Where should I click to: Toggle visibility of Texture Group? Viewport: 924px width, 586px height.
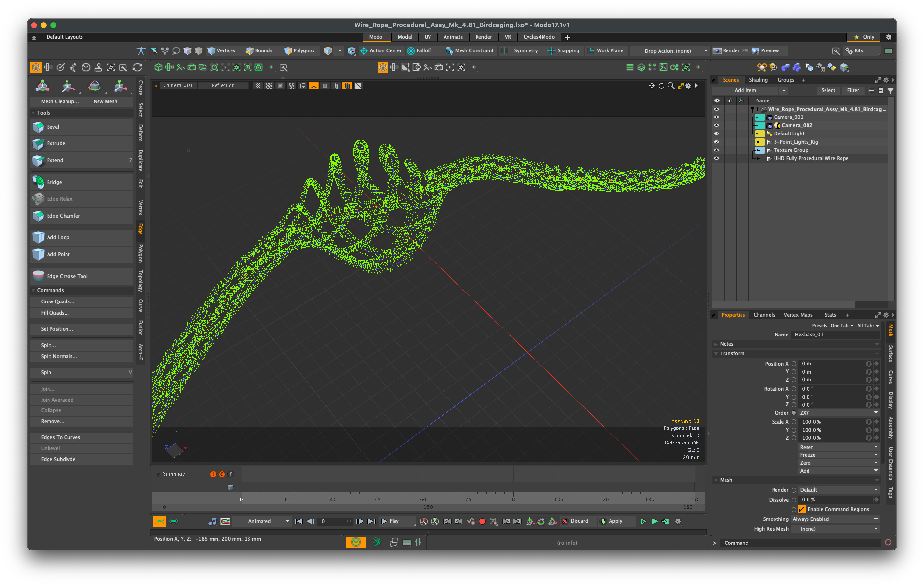click(716, 150)
